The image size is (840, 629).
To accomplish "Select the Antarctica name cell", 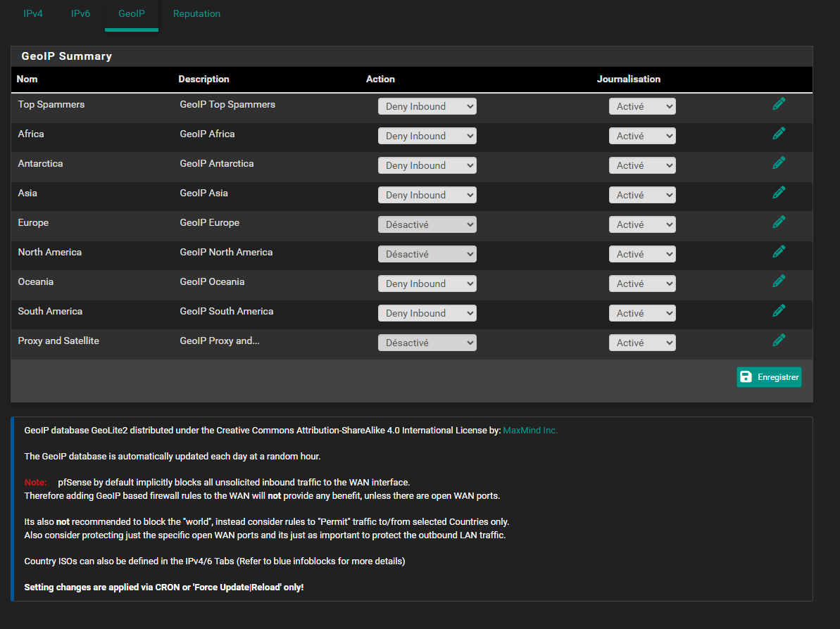I will (40, 163).
